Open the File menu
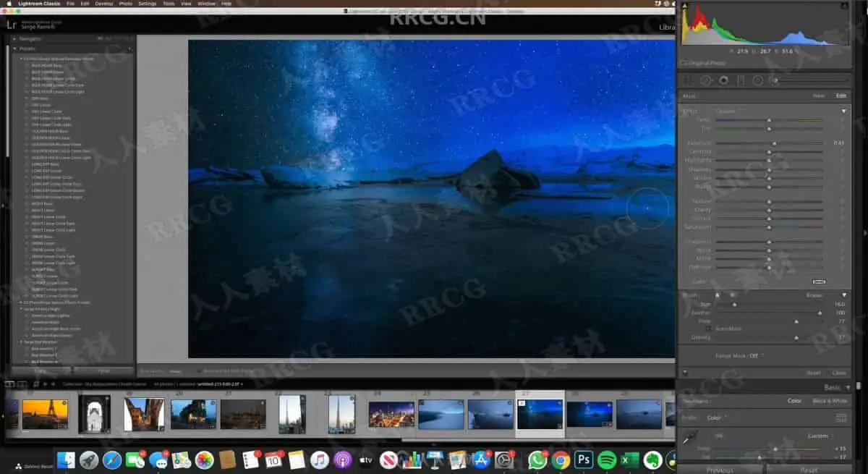The image size is (868, 474). point(70,4)
